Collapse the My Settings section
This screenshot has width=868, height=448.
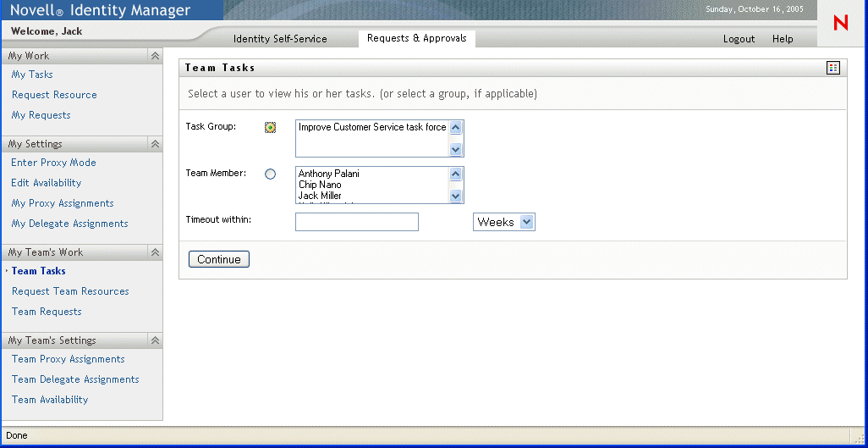[155, 144]
